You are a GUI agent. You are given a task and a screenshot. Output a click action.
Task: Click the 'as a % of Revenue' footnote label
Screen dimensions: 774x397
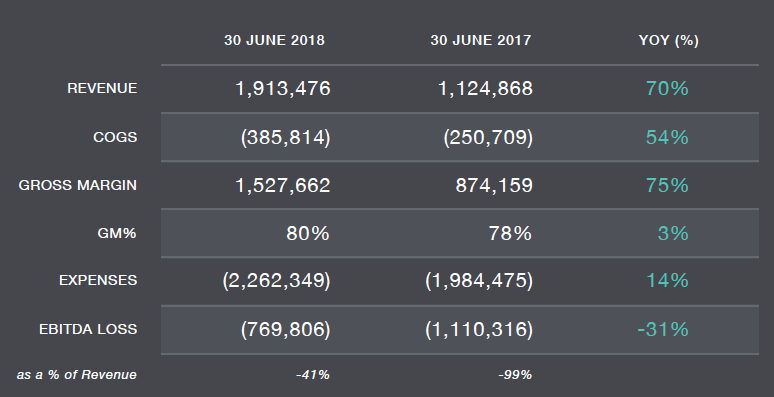pos(77,375)
